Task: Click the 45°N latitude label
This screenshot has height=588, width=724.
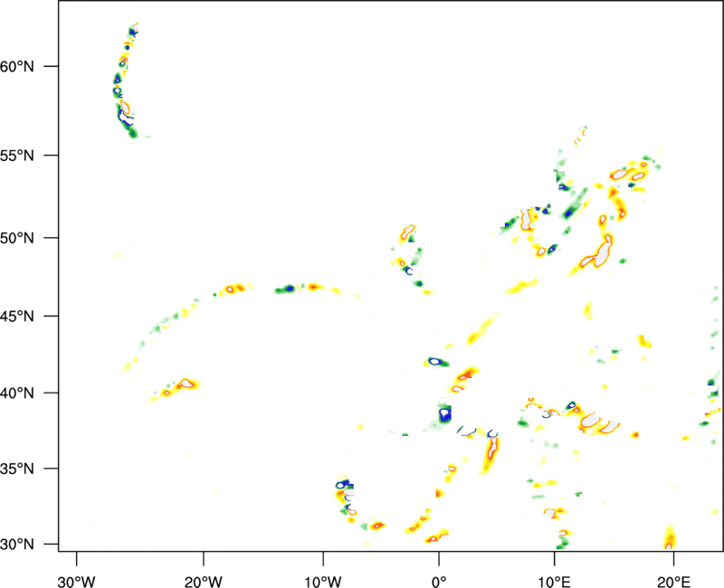Action: coord(17,317)
